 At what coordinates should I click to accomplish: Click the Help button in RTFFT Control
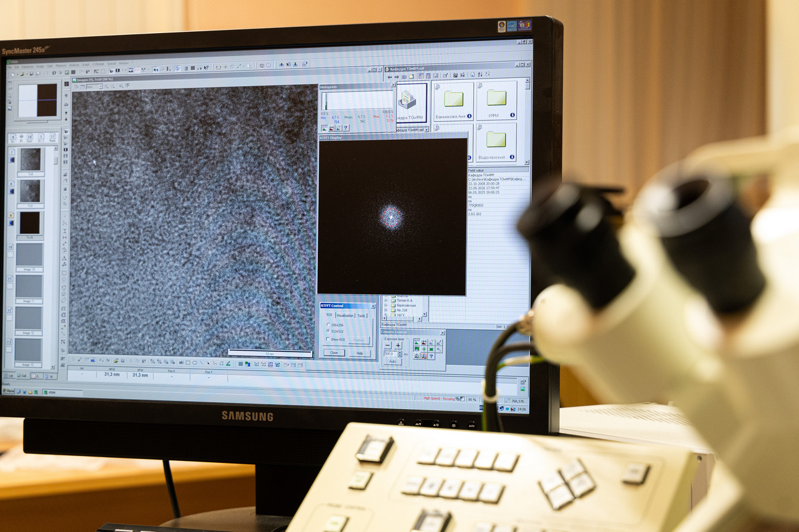point(360,353)
